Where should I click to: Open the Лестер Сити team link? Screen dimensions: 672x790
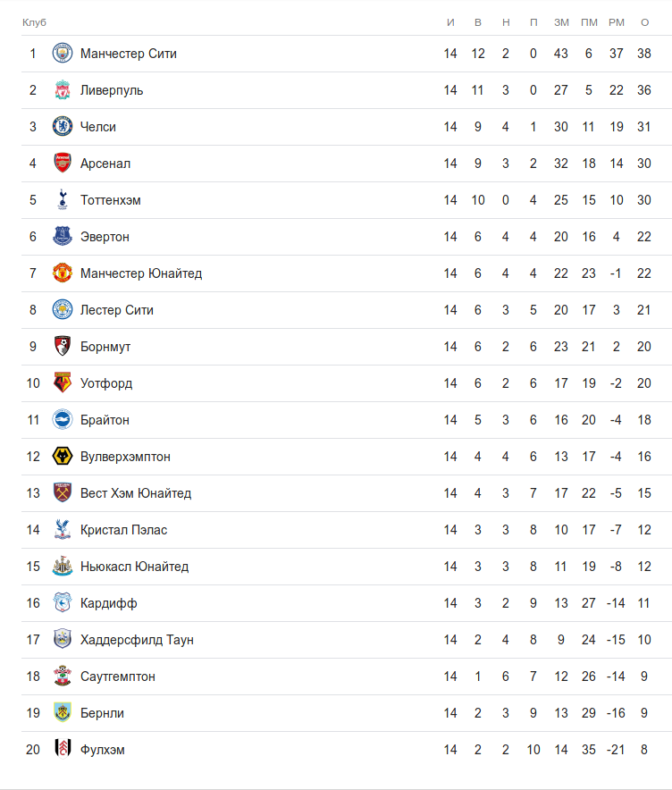117,310
